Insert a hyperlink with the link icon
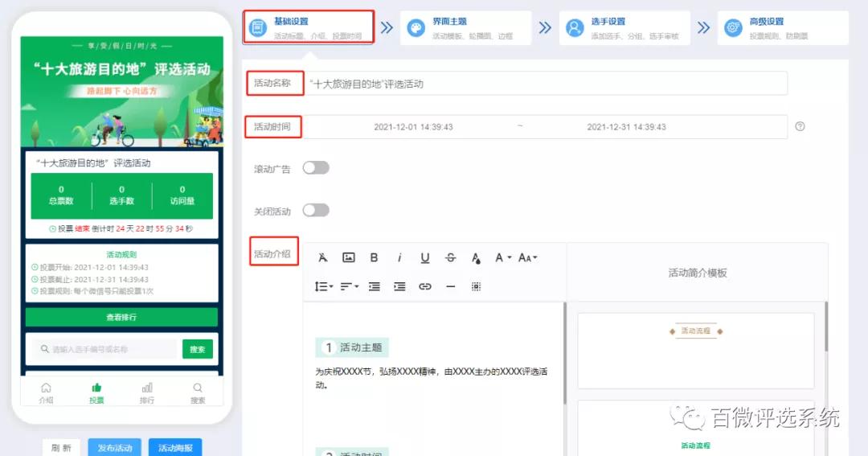 425,286
